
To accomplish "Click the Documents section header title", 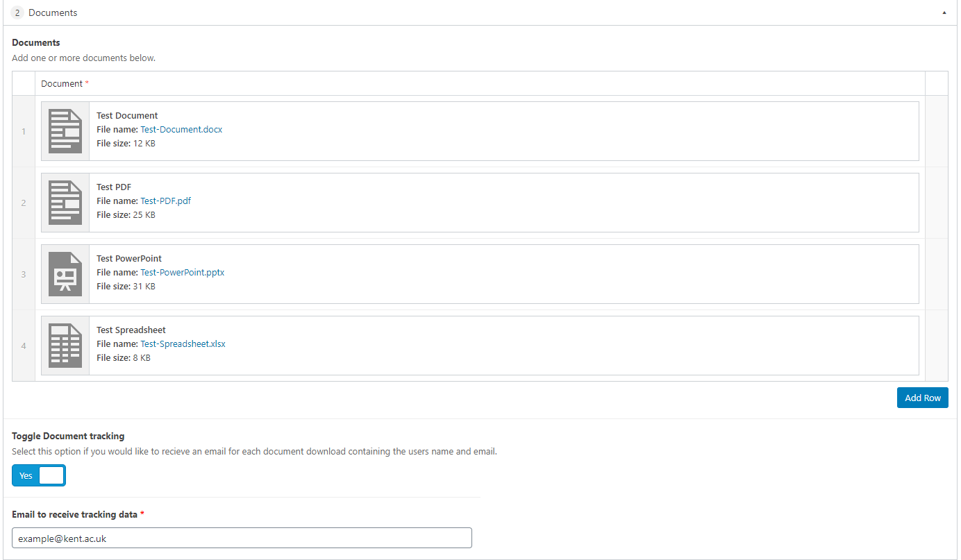I will 53,12.
